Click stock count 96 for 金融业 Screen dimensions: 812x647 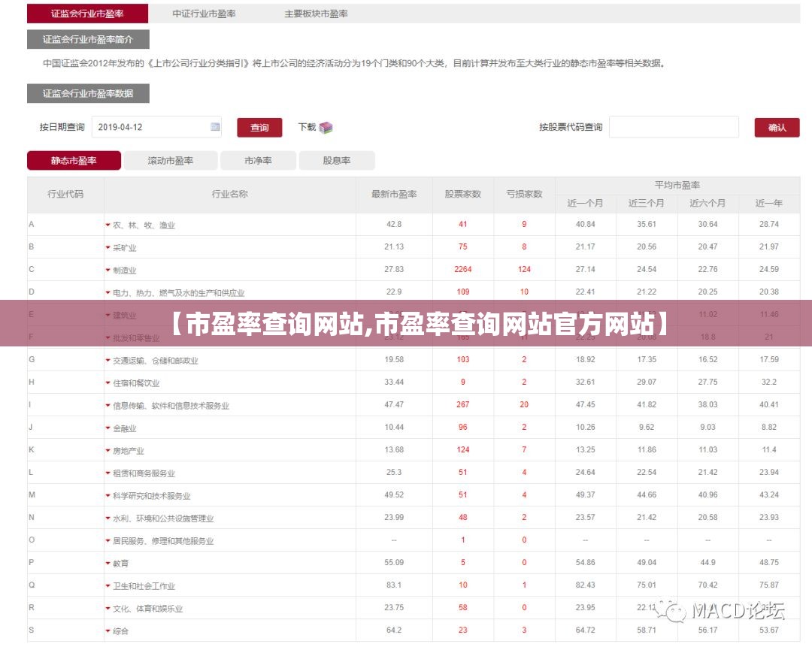(463, 427)
